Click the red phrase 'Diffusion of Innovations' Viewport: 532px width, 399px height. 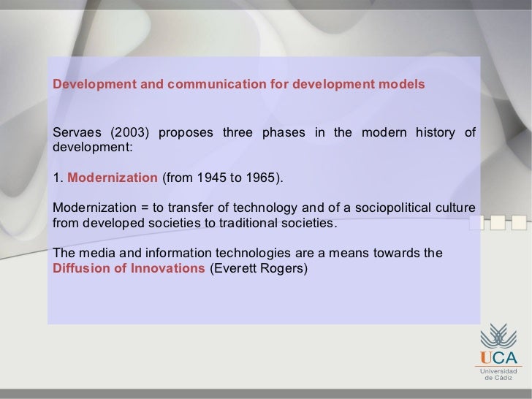tap(129, 268)
